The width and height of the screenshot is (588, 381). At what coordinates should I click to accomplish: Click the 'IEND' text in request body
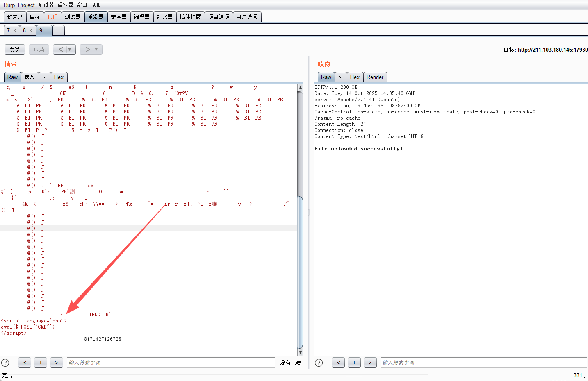pos(95,315)
